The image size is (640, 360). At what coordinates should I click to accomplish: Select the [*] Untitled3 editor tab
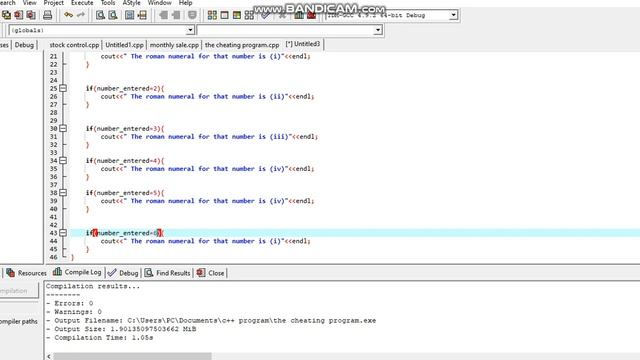[x=303, y=44]
